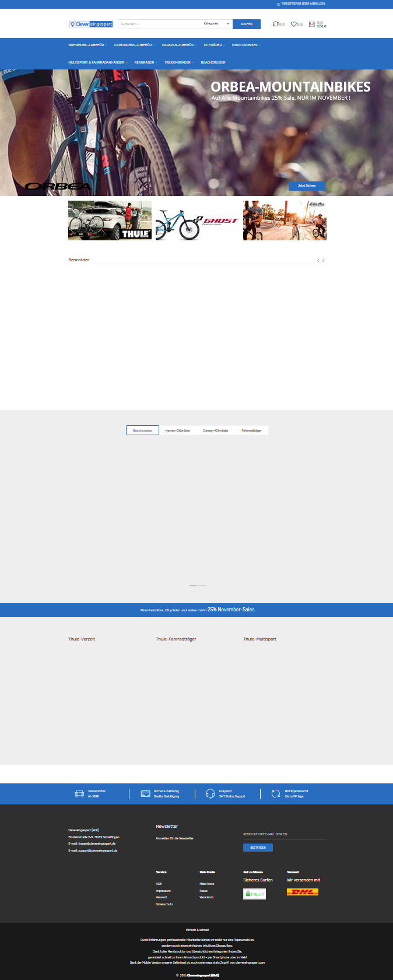Open the Ghost mountainbike promo image

coord(197,220)
